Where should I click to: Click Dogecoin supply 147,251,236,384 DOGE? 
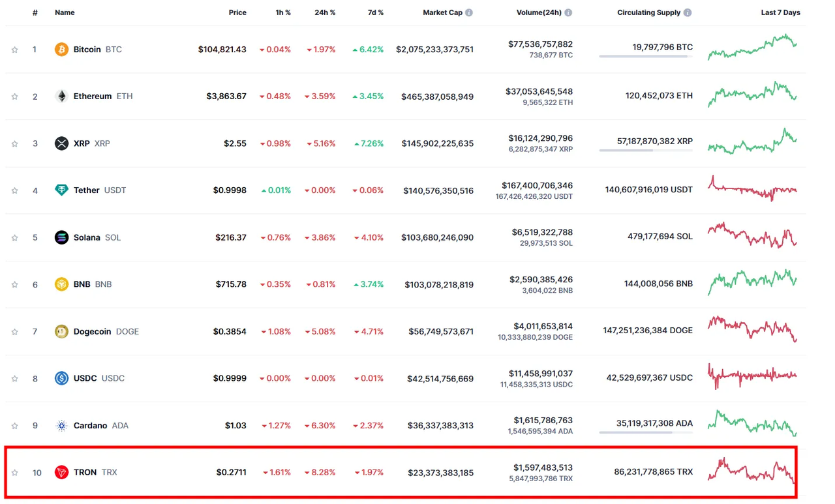648,331
